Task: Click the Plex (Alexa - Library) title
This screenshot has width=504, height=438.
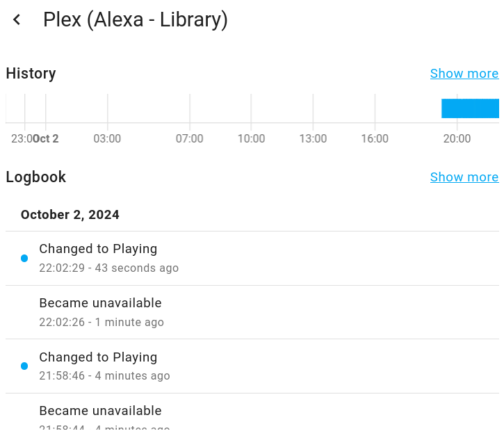Action: pyautogui.click(x=136, y=20)
